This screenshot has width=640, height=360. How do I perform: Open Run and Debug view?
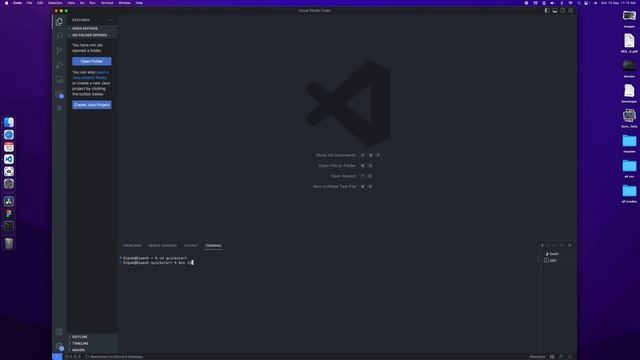click(59, 65)
